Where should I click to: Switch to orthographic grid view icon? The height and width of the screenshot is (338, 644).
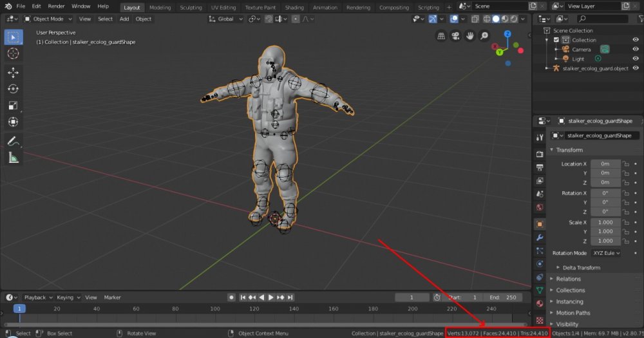(441, 36)
